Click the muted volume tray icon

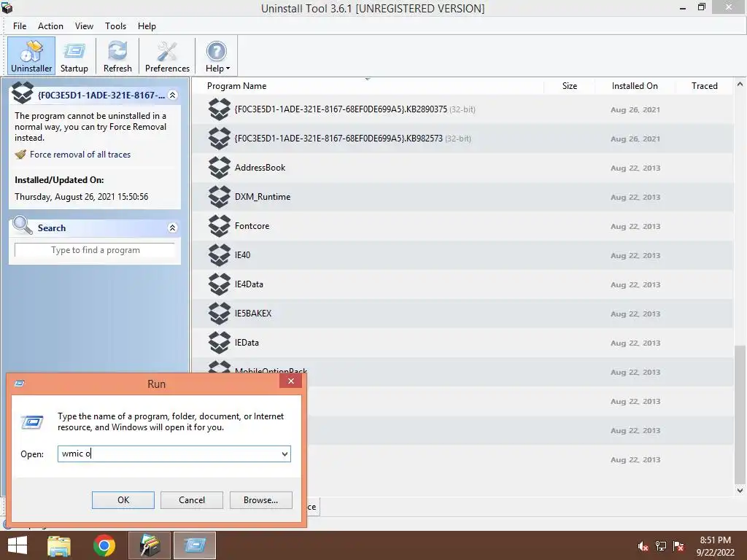click(x=643, y=547)
